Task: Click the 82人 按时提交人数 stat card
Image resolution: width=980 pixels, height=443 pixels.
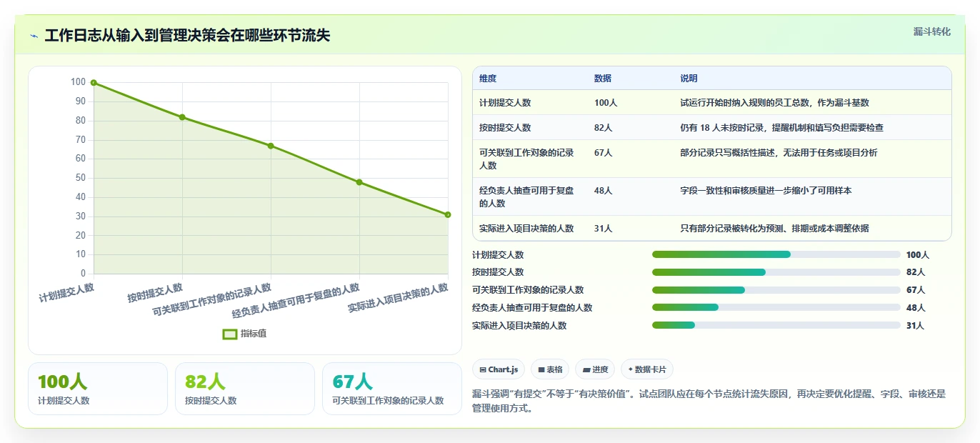Action: click(x=245, y=389)
